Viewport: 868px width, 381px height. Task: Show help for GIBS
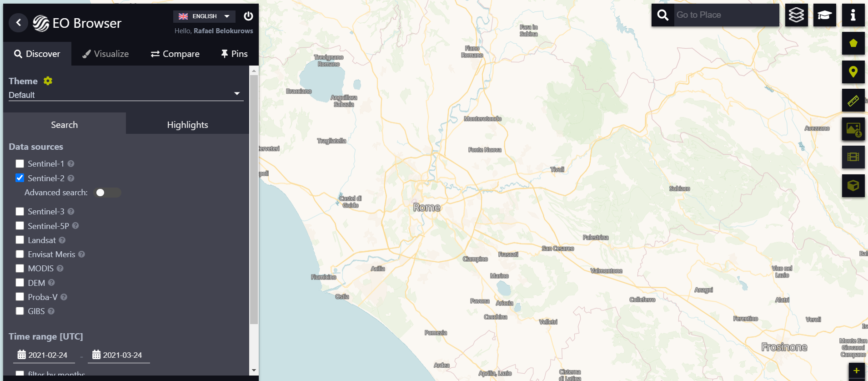point(51,311)
